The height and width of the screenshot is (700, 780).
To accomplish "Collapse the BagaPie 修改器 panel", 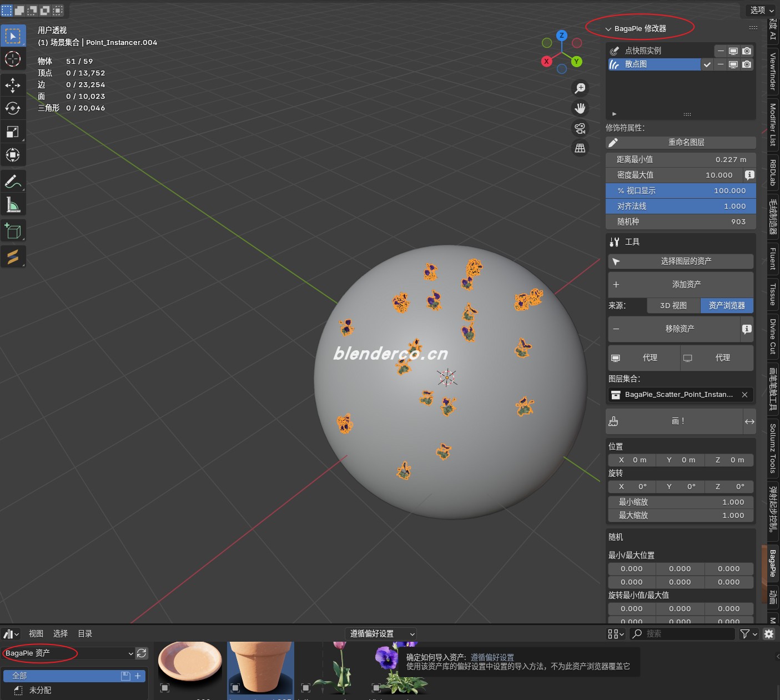I will (608, 29).
